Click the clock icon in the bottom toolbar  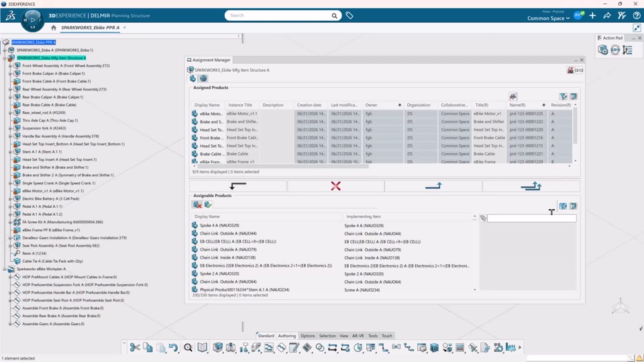pyautogui.click(x=358, y=348)
